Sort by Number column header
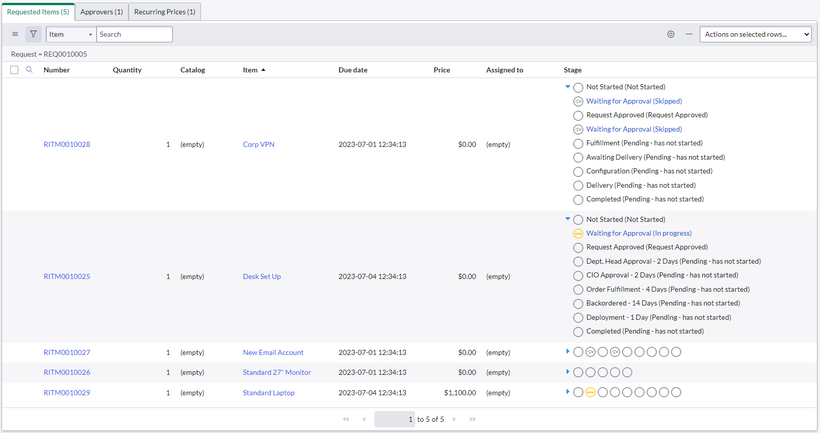The width and height of the screenshot is (820, 433). click(56, 70)
